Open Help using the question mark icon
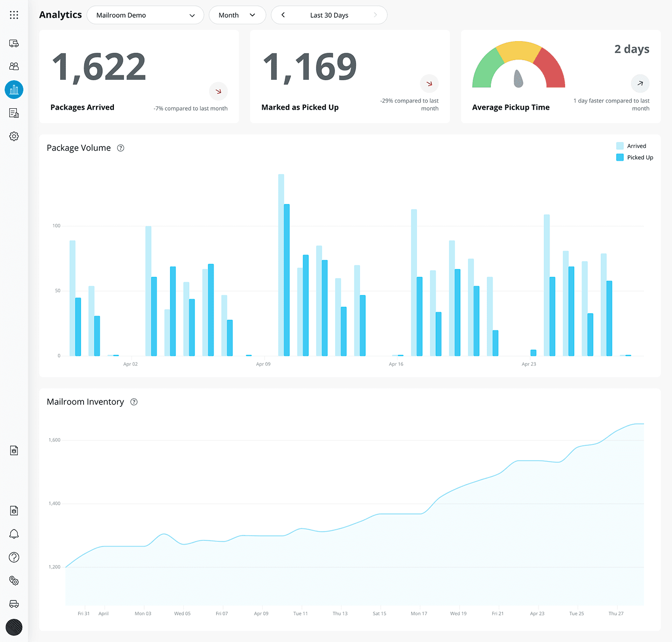 tap(14, 557)
